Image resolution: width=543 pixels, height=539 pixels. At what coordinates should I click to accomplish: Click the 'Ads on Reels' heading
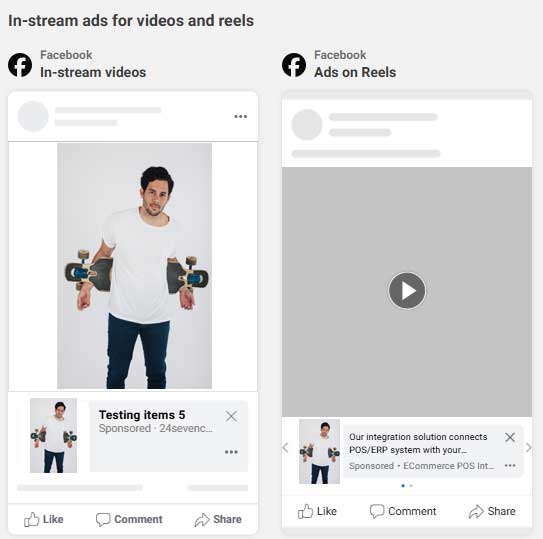[x=355, y=72]
